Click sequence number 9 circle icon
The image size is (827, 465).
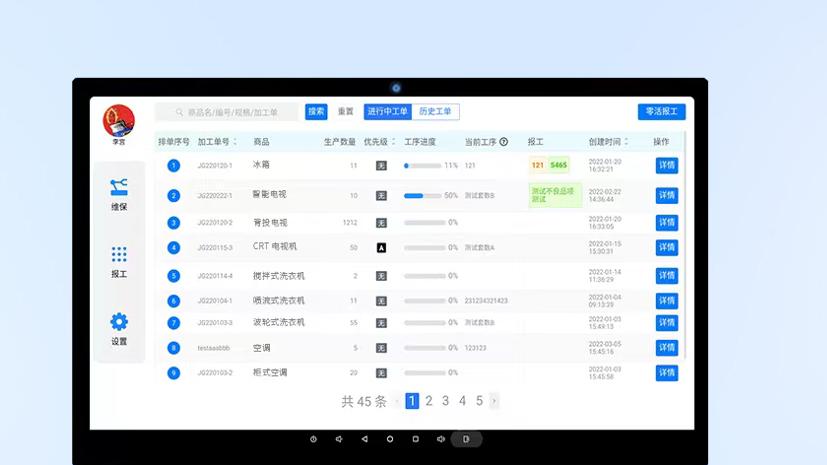(174, 373)
